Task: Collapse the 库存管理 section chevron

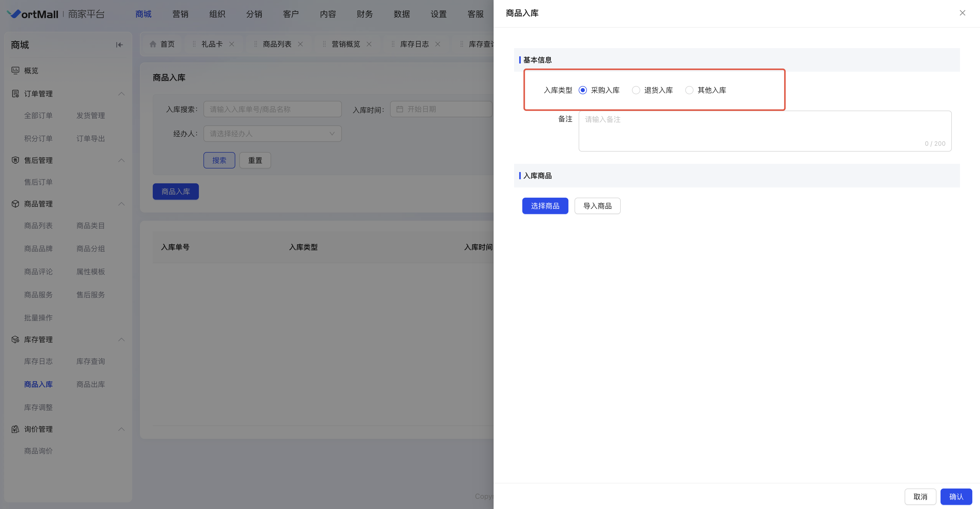Action: click(x=121, y=340)
